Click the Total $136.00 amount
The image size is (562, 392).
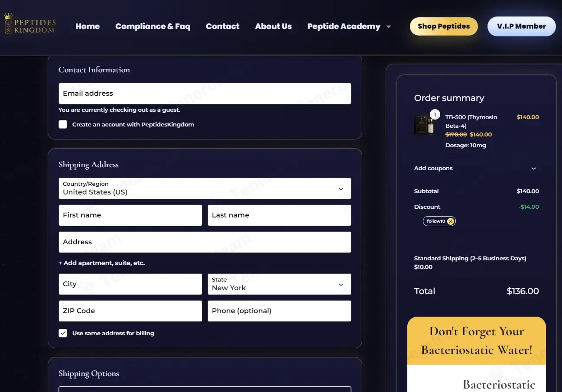[x=523, y=291]
